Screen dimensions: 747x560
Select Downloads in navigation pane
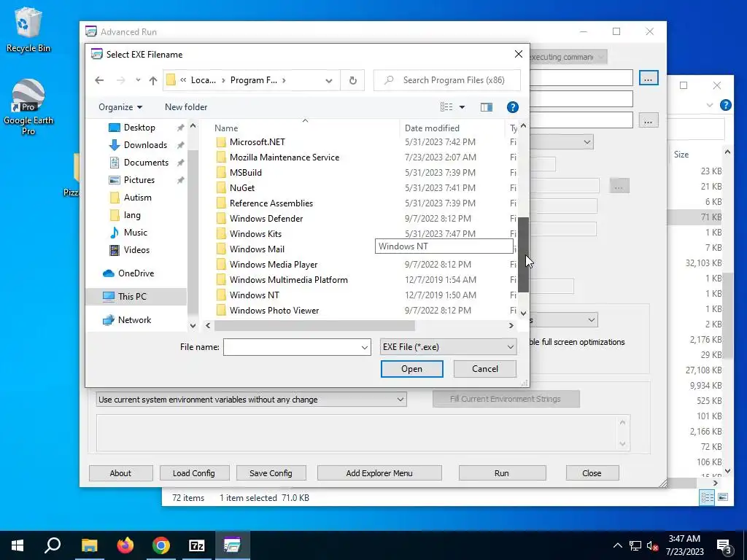point(145,145)
